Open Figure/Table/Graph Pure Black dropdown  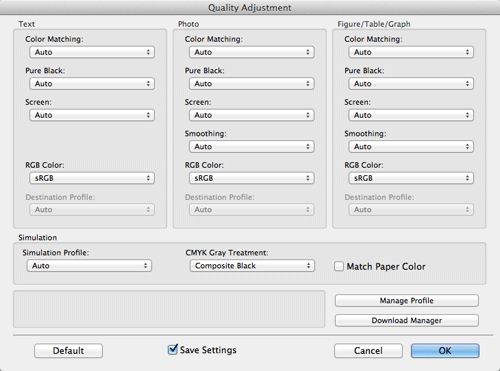click(411, 84)
